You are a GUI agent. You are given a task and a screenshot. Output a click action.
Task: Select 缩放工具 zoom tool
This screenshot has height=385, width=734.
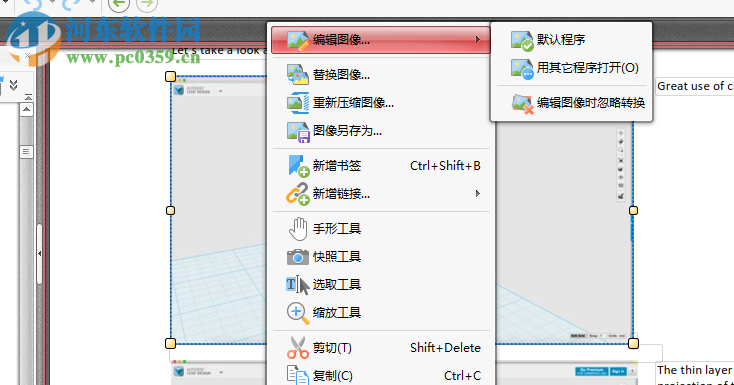click(381, 312)
